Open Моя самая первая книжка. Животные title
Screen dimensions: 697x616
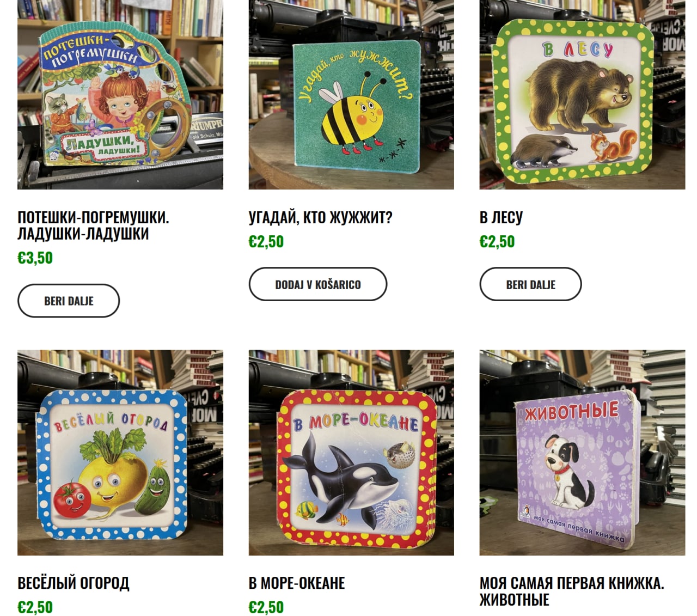(x=572, y=591)
